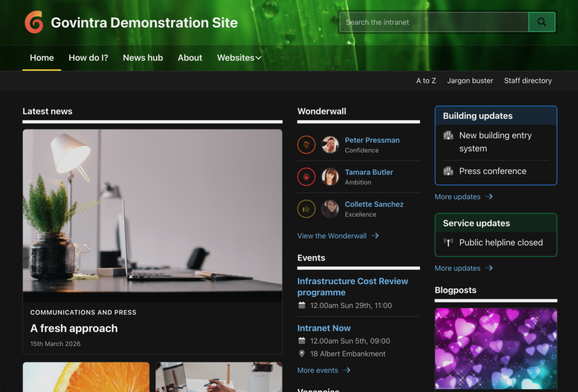Open the hearts blogpost thumbnail

496,348
